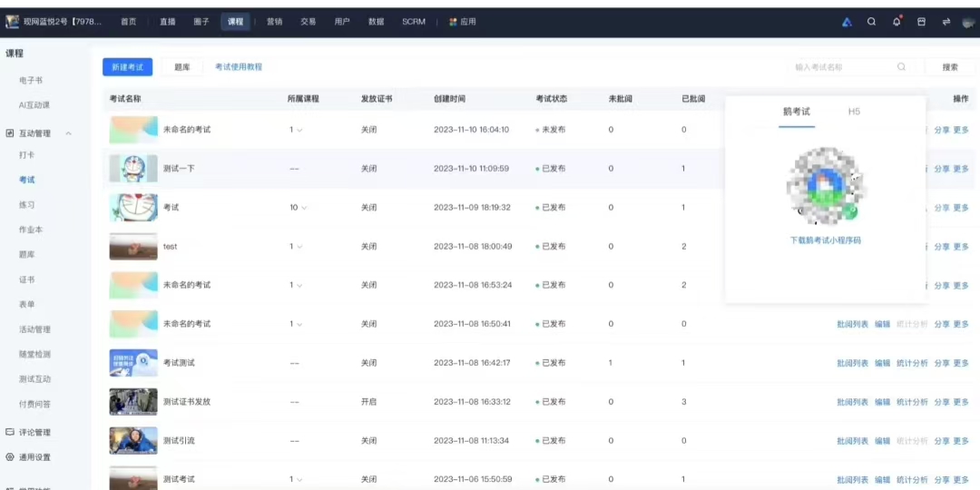980x490 pixels.
Task: Expand course dropdown in 测试考试 row
Action: (x=299, y=479)
